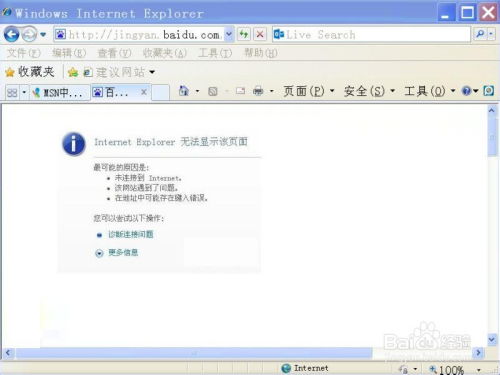
Task: Click the Add to Favorites Bar star icon
Action: (x=73, y=72)
